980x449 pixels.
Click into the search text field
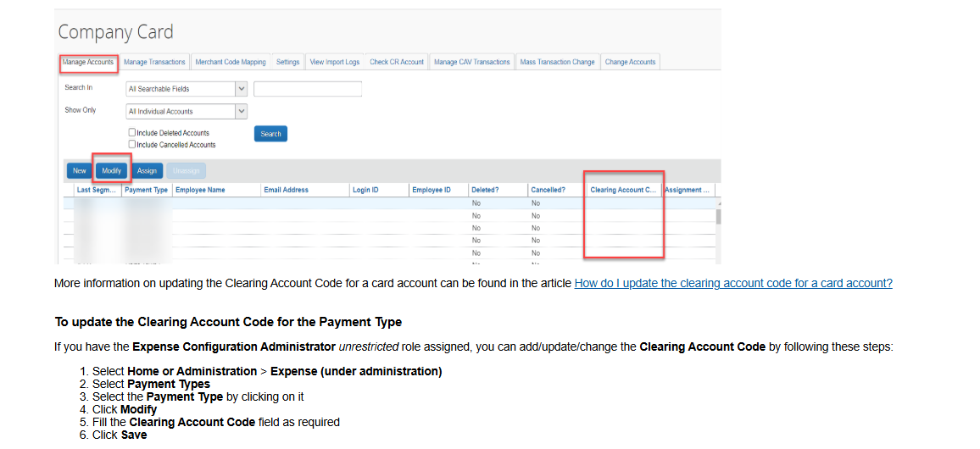point(308,89)
